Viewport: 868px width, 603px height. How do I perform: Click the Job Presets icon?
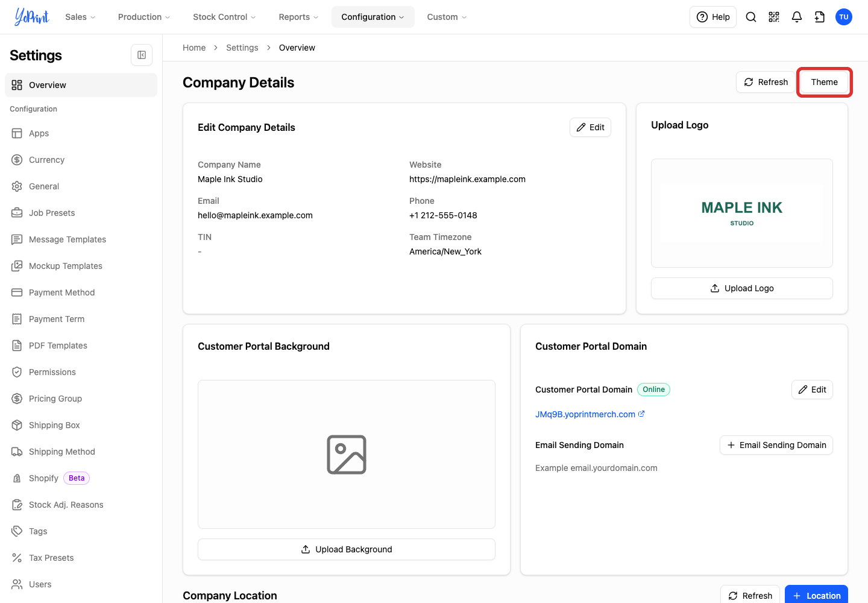tap(17, 213)
